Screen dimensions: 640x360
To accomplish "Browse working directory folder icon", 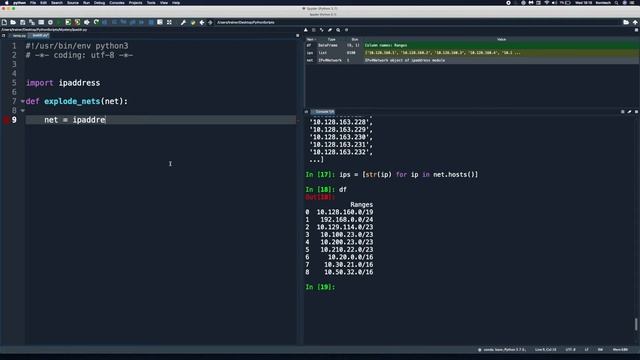I will coord(626,22).
